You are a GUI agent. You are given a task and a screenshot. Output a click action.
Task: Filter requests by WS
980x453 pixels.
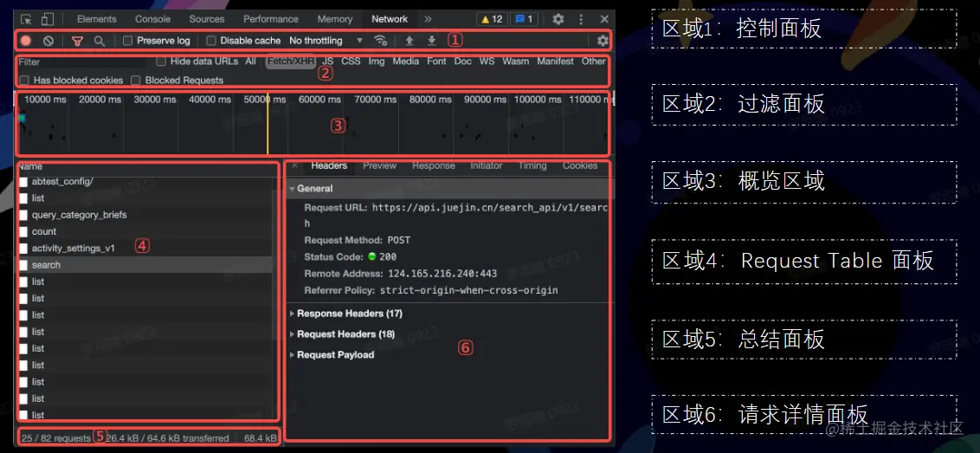point(487,61)
